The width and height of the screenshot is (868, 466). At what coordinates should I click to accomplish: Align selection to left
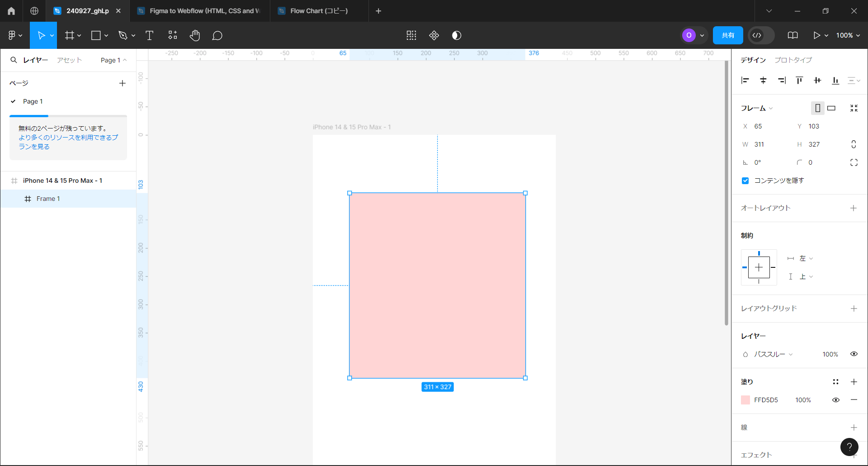[745, 81]
